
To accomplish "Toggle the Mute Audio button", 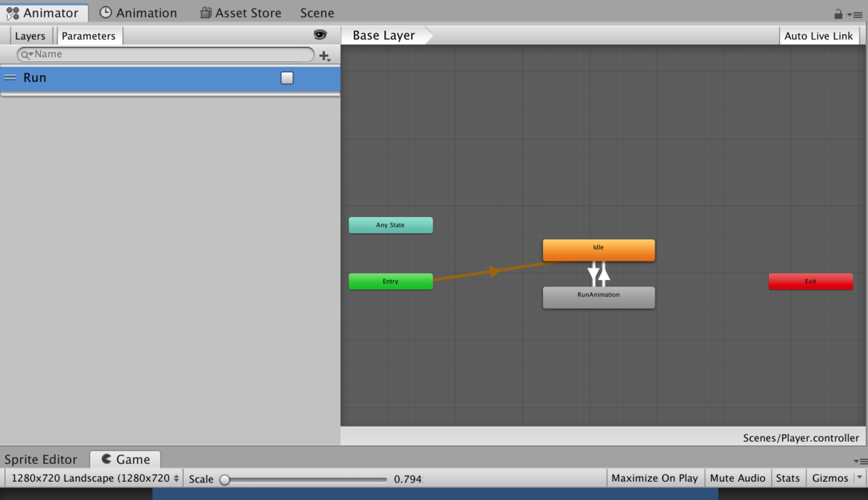I will 738,478.
